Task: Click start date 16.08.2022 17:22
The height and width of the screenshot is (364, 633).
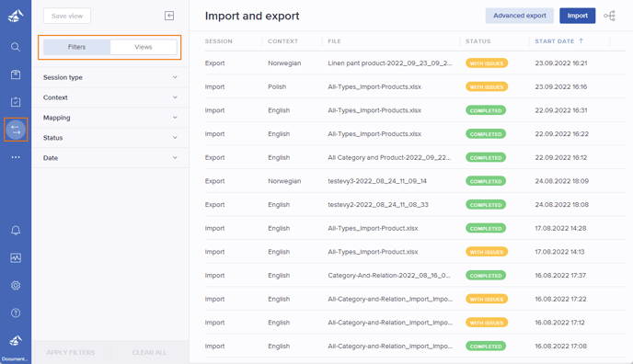Action: click(560, 299)
